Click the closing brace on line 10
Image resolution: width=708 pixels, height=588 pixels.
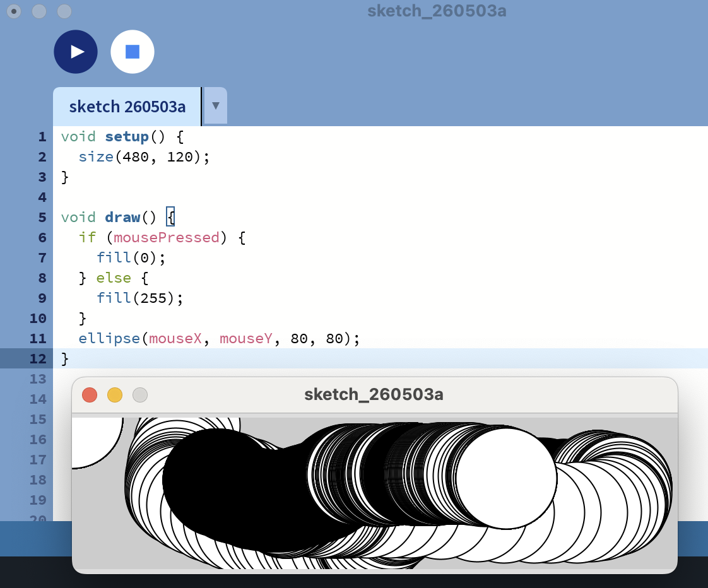pos(82,319)
